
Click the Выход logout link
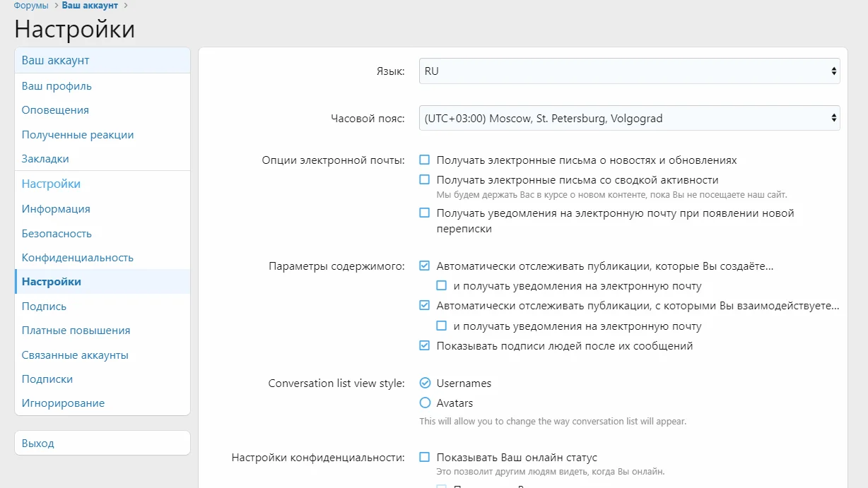tap(38, 444)
